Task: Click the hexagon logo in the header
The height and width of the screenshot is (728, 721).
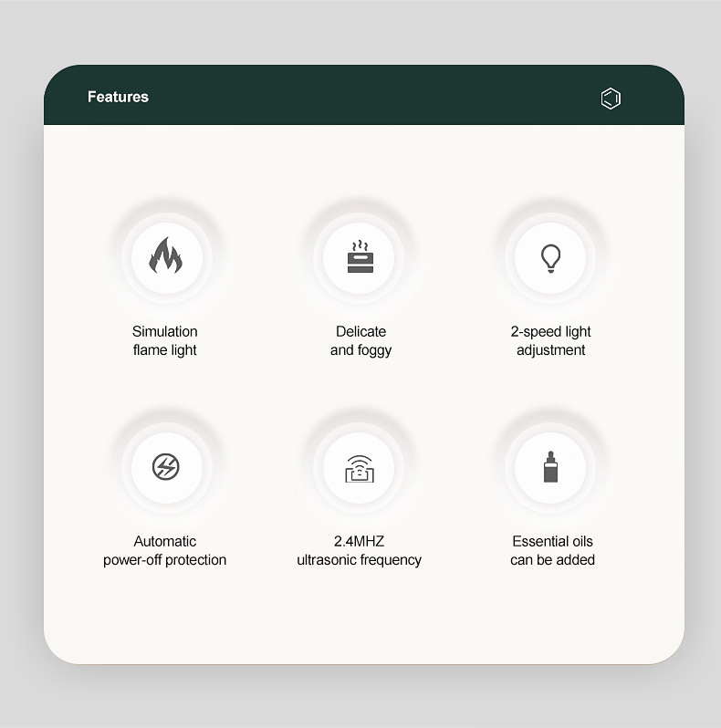Action: [611, 99]
